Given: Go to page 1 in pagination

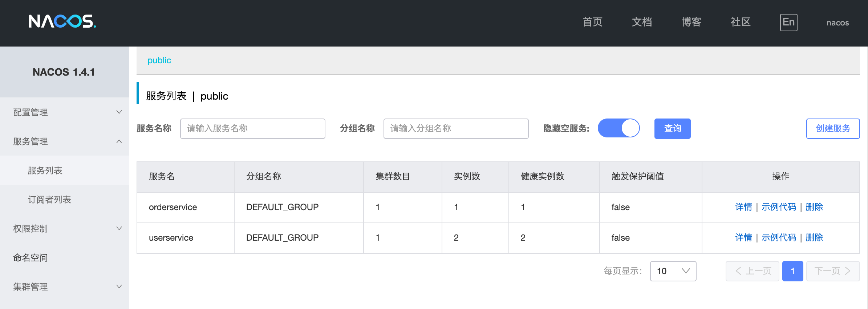Looking at the screenshot, I should 792,271.
